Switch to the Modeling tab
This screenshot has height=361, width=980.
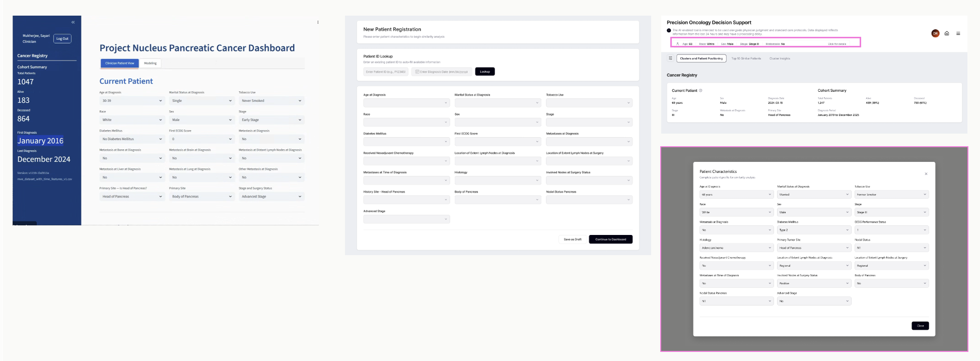point(150,63)
